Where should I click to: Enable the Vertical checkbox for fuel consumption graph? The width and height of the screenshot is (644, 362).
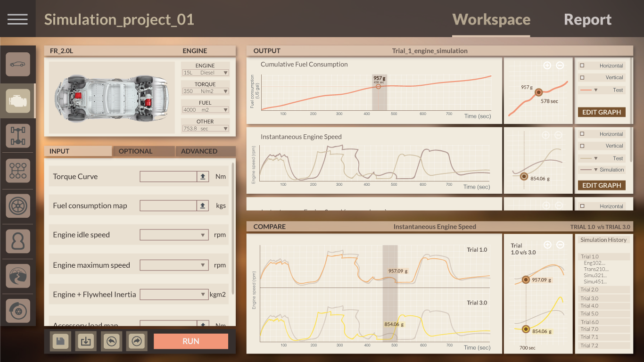pyautogui.click(x=583, y=77)
